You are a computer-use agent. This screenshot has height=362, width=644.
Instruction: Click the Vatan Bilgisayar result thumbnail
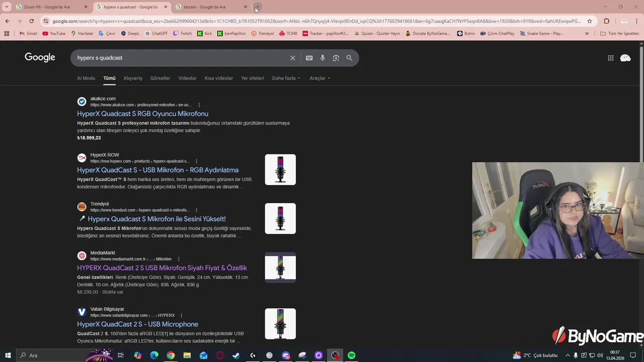[x=280, y=324]
